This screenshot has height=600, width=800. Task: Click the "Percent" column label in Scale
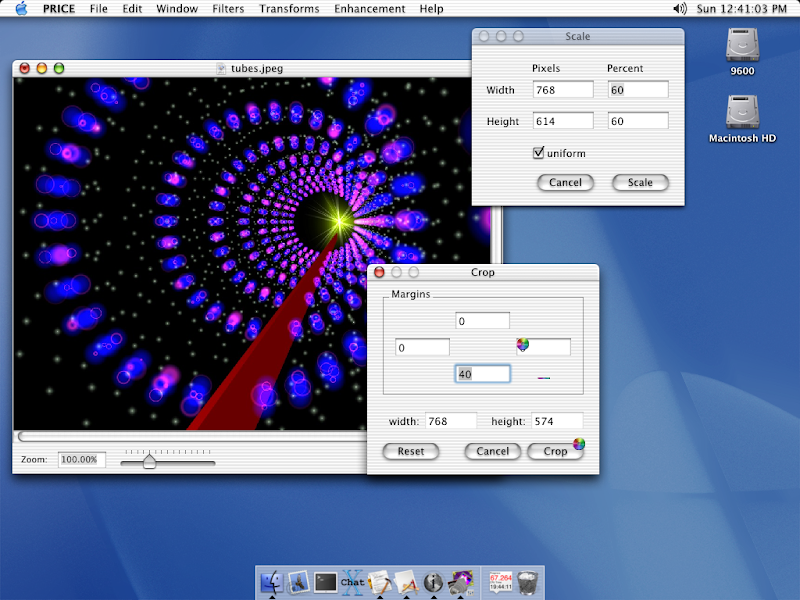(625, 68)
